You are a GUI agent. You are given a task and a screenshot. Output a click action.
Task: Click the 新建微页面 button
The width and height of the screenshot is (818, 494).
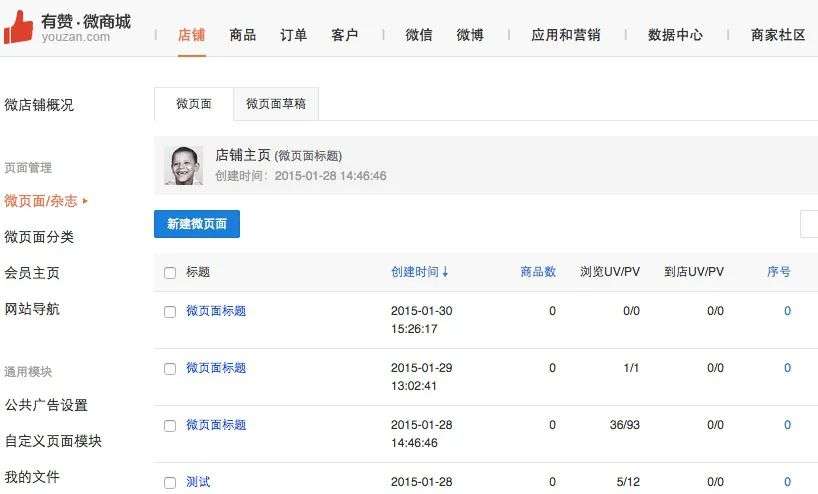tap(197, 224)
